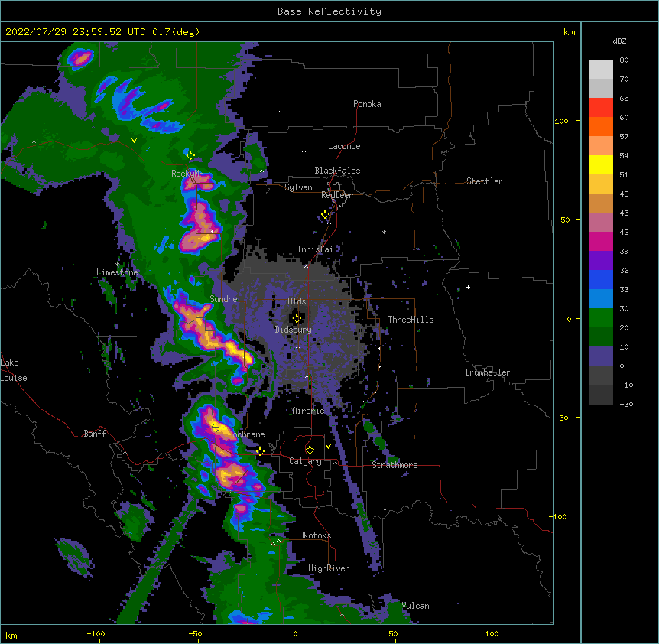Select the pink 42-45 dBZ legend swatch
The image size is (659, 644).
601,223
